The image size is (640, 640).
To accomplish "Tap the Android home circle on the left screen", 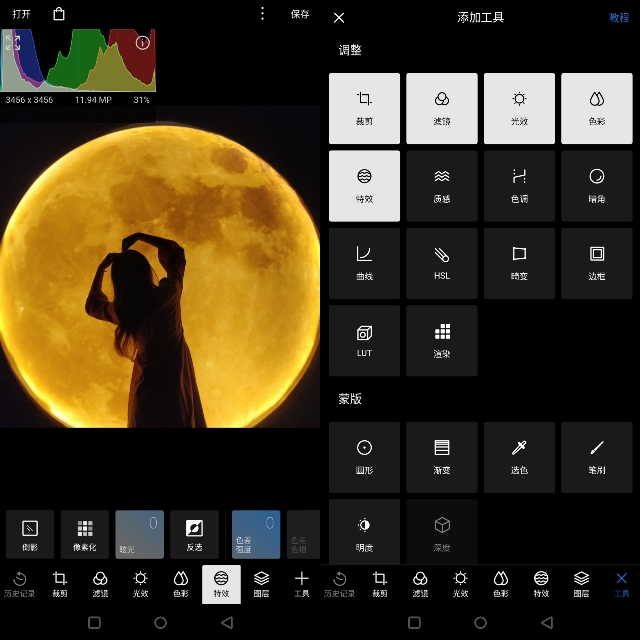I will [x=160, y=622].
